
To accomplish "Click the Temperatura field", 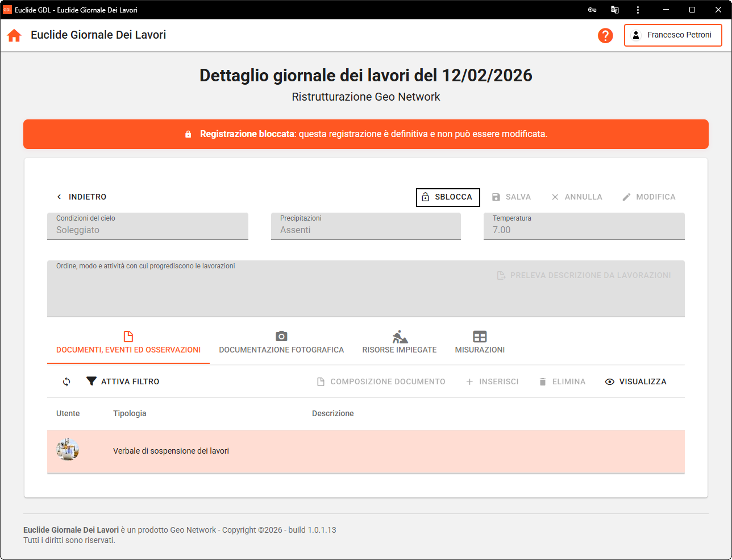I will pos(584,227).
